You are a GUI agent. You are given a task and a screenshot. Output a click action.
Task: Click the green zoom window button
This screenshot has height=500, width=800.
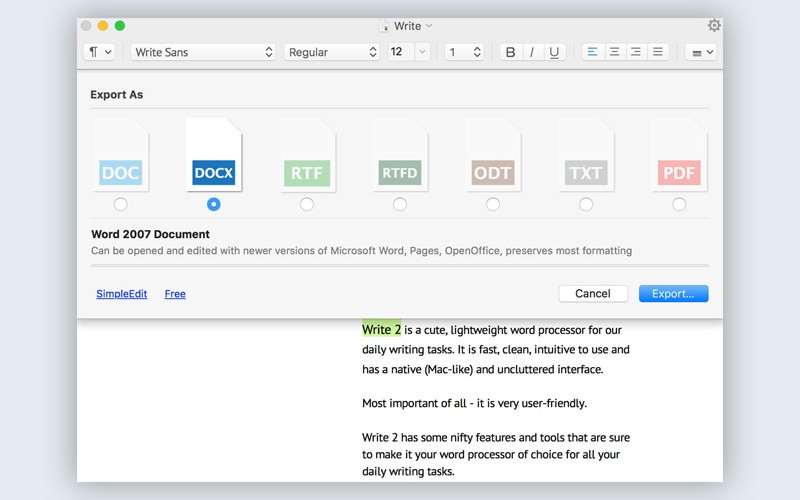click(120, 26)
